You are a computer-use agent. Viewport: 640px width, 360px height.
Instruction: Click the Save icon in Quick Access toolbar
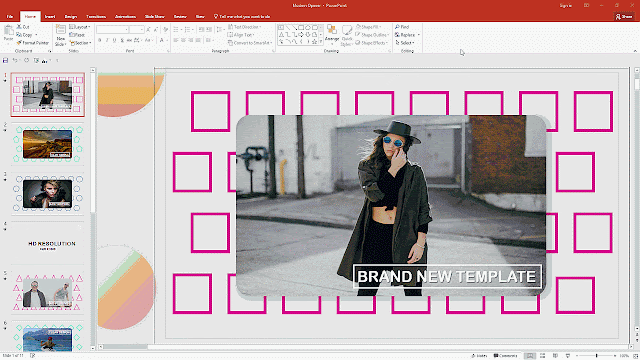(5, 60)
